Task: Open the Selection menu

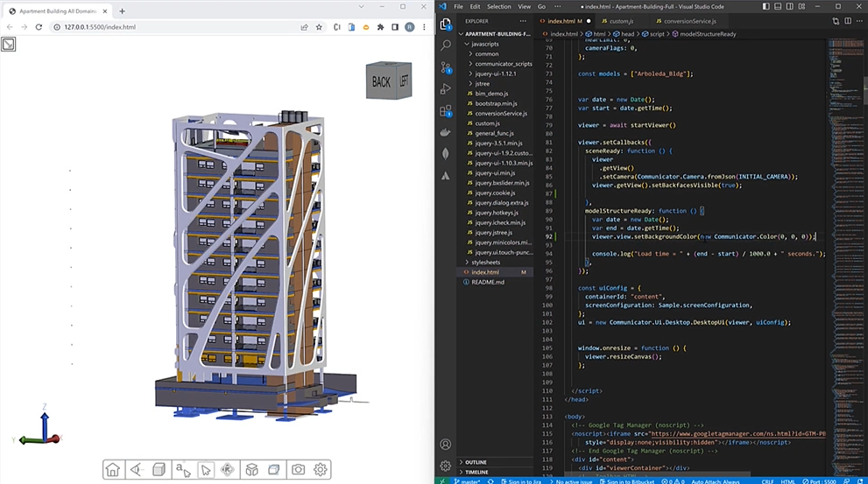Action: click(x=498, y=7)
